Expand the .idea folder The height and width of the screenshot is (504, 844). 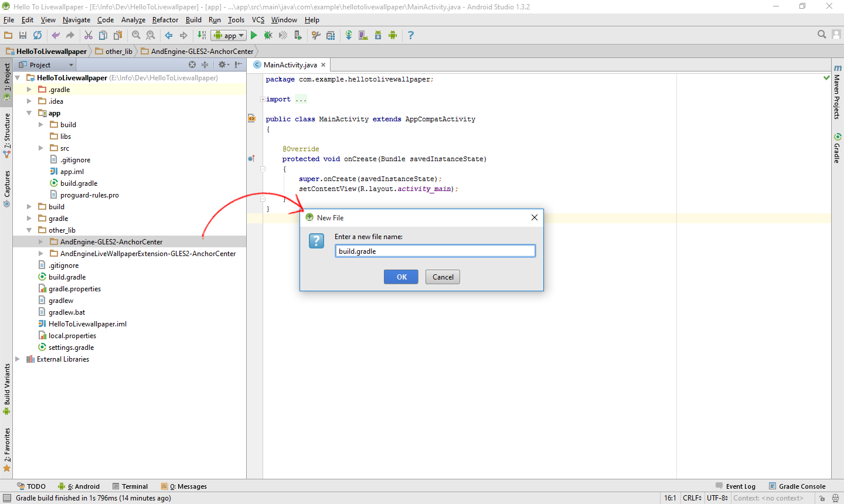29,101
